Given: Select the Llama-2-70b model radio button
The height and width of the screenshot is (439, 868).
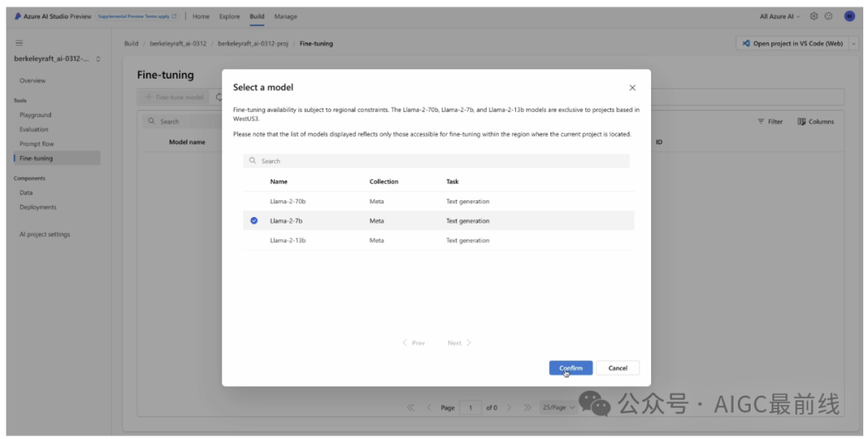Looking at the screenshot, I should pyautogui.click(x=254, y=201).
